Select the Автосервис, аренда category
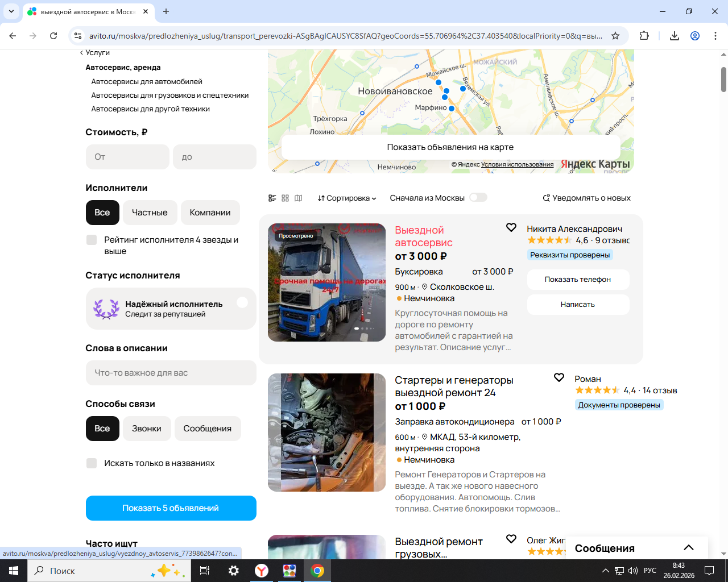This screenshot has width=728, height=582. pos(123,67)
